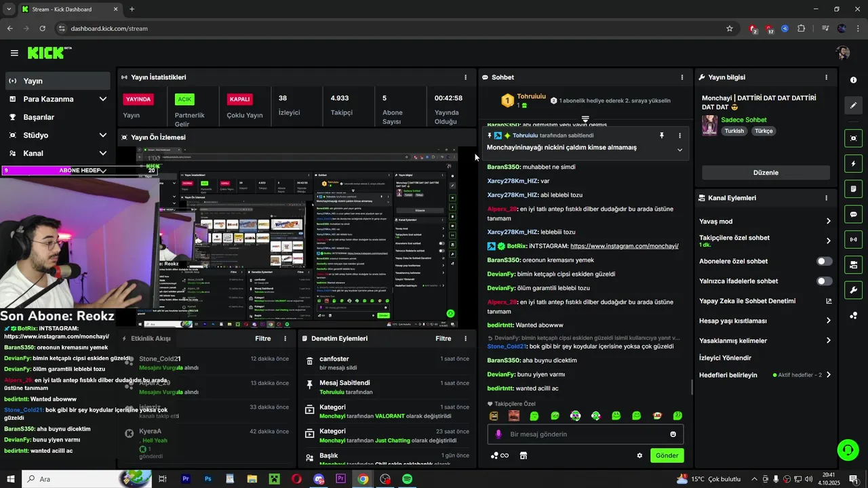Open Yavaş mod settings arrow
This screenshot has width=868, height=488.
coord(828,221)
